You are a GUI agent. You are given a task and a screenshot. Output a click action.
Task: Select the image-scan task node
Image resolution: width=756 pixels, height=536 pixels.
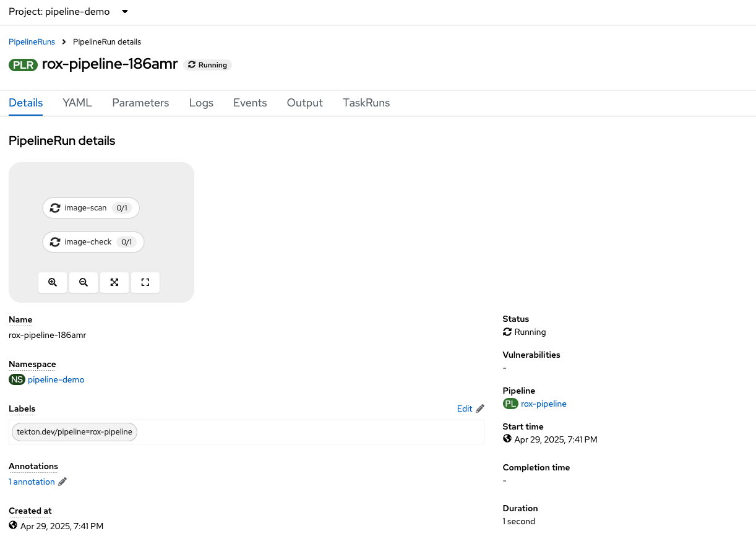tap(91, 208)
